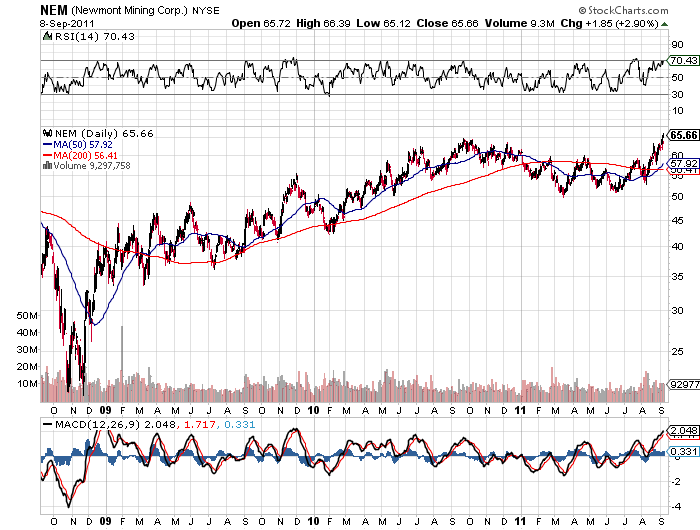Click the 65.66 last price tag on the price axis
The width and height of the screenshot is (700, 530).
pos(683,135)
